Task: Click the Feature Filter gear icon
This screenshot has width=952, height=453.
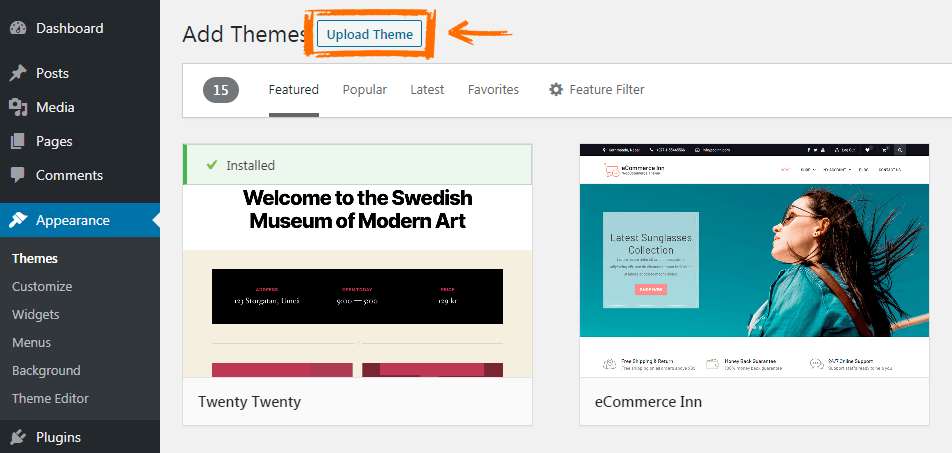Action: 556,90
